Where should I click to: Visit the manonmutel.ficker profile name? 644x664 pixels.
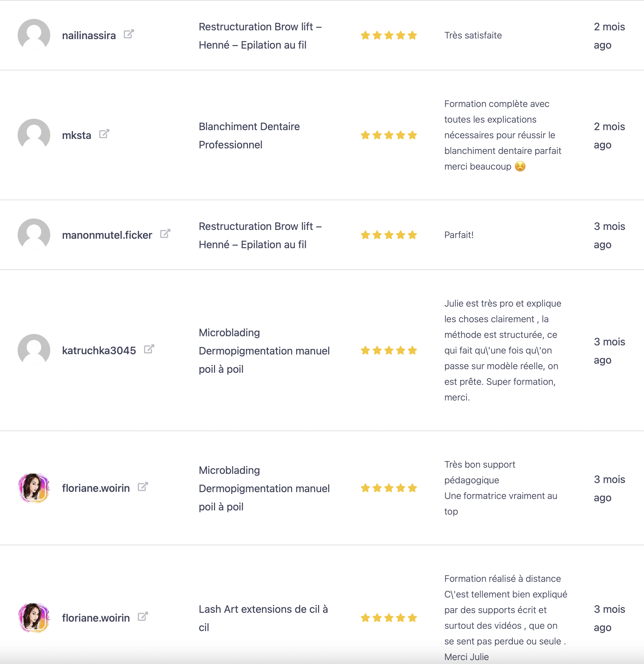pos(107,235)
